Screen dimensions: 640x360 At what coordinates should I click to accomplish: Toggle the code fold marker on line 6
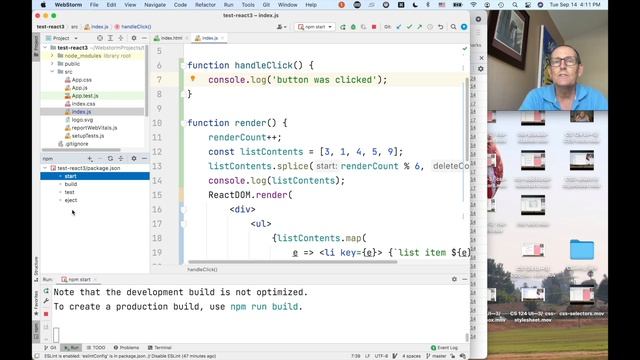click(x=182, y=65)
